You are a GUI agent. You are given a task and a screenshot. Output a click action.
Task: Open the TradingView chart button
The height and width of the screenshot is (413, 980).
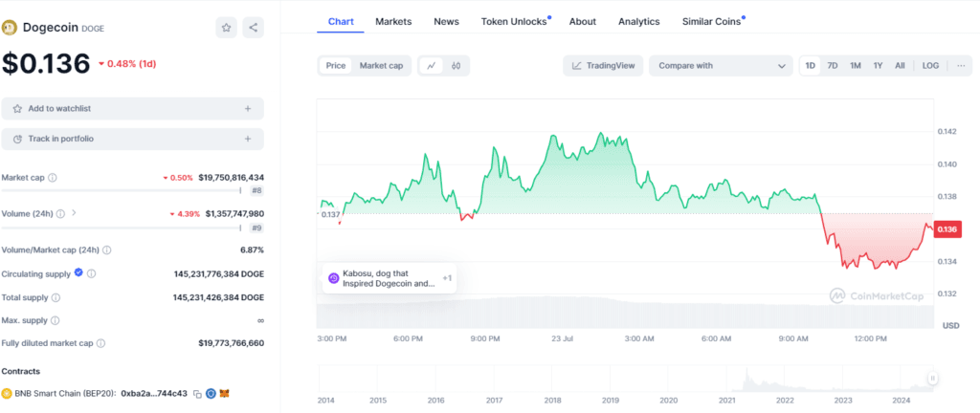click(603, 66)
